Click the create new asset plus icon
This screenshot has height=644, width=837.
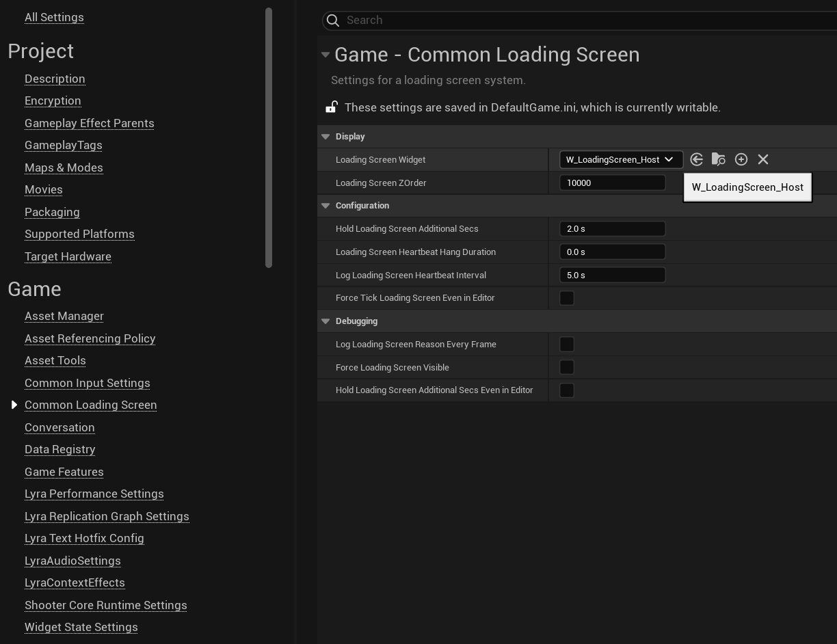point(741,159)
